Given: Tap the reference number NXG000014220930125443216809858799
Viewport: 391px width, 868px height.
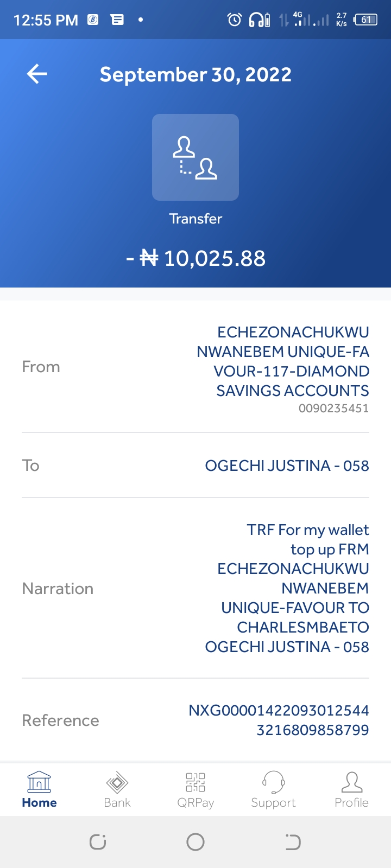Looking at the screenshot, I should tap(279, 720).
